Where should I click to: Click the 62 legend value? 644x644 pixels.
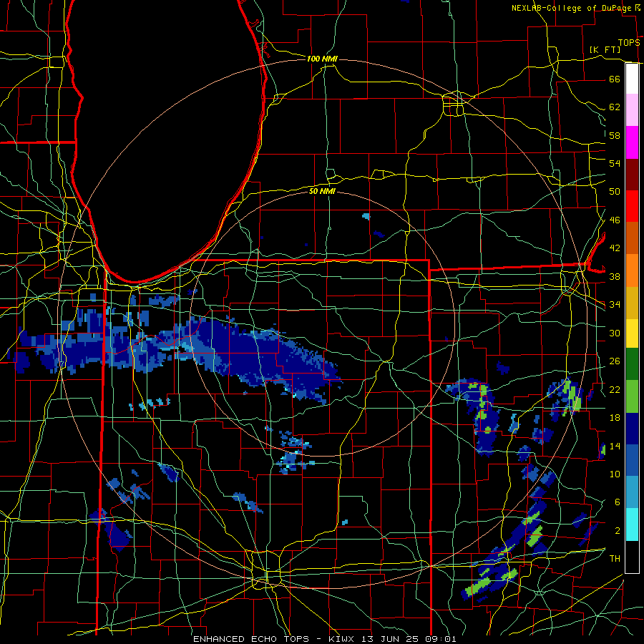tap(615, 107)
